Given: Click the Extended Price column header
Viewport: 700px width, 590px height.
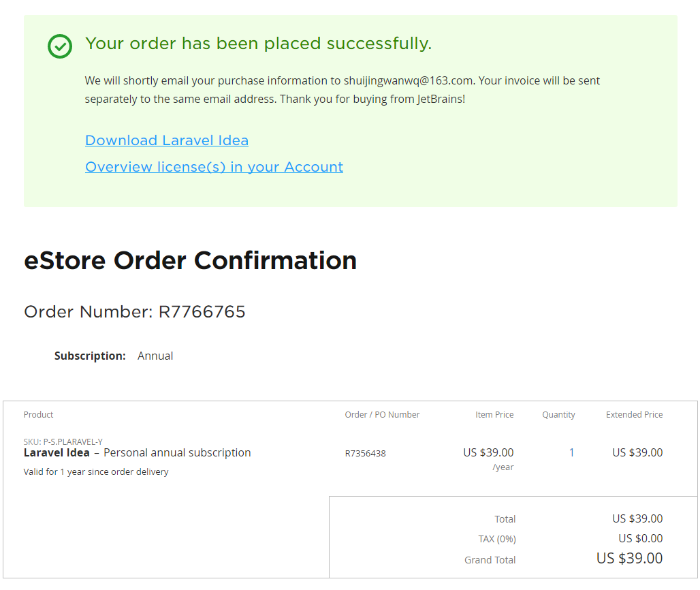Looking at the screenshot, I should [x=634, y=414].
